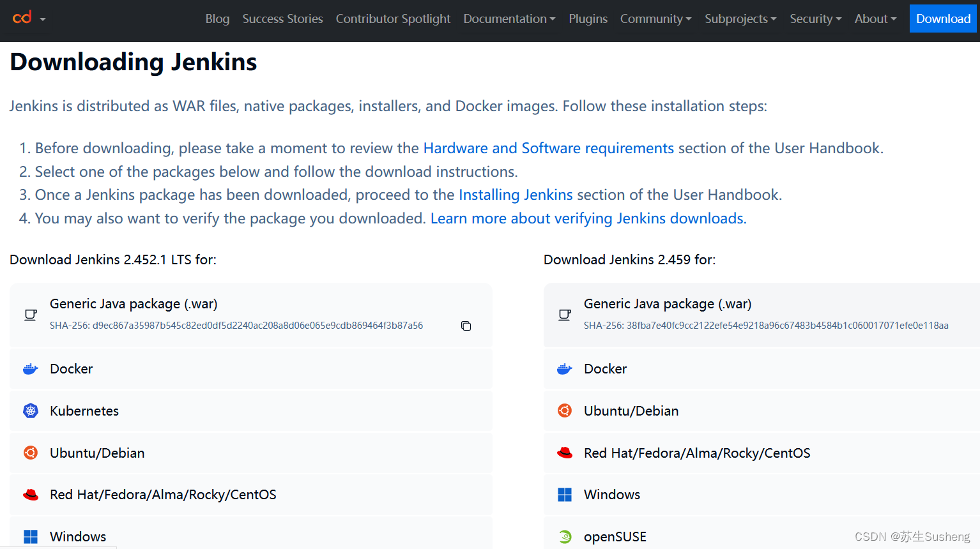Expand the Subprojects dropdown menu
The height and width of the screenshot is (549, 980).
(740, 19)
